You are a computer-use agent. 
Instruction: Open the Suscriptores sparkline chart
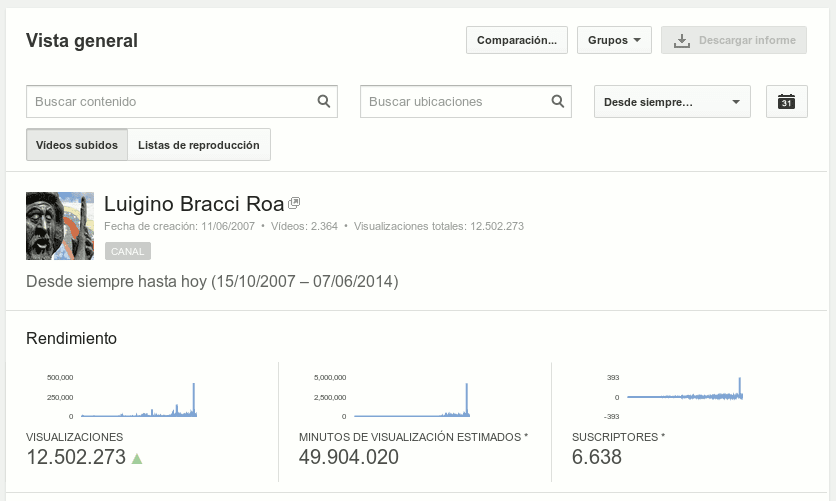click(x=674, y=397)
